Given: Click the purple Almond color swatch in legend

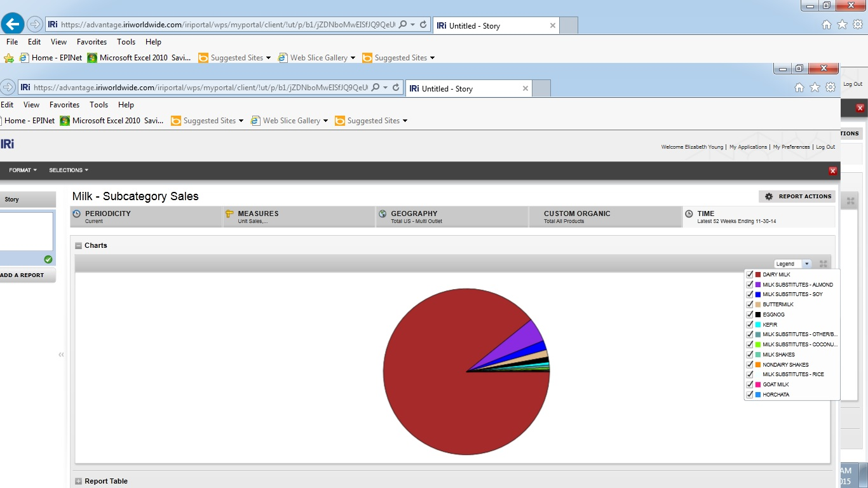Looking at the screenshot, I should tap(758, 285).
